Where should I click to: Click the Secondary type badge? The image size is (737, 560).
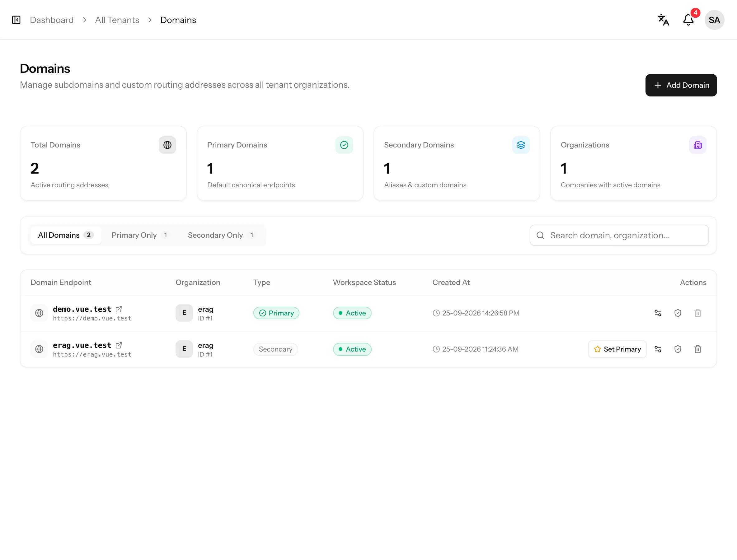pos(275,349)
